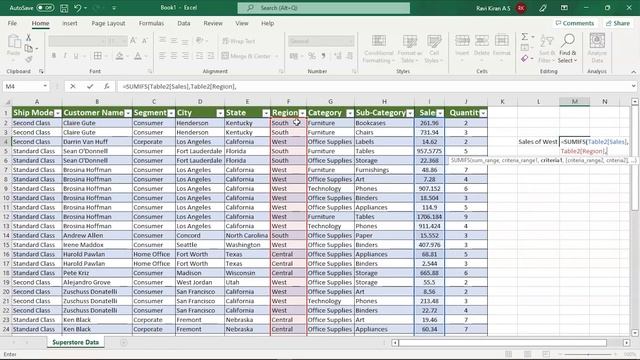
Task: Open the Help tab
Action: pos(267,23)
